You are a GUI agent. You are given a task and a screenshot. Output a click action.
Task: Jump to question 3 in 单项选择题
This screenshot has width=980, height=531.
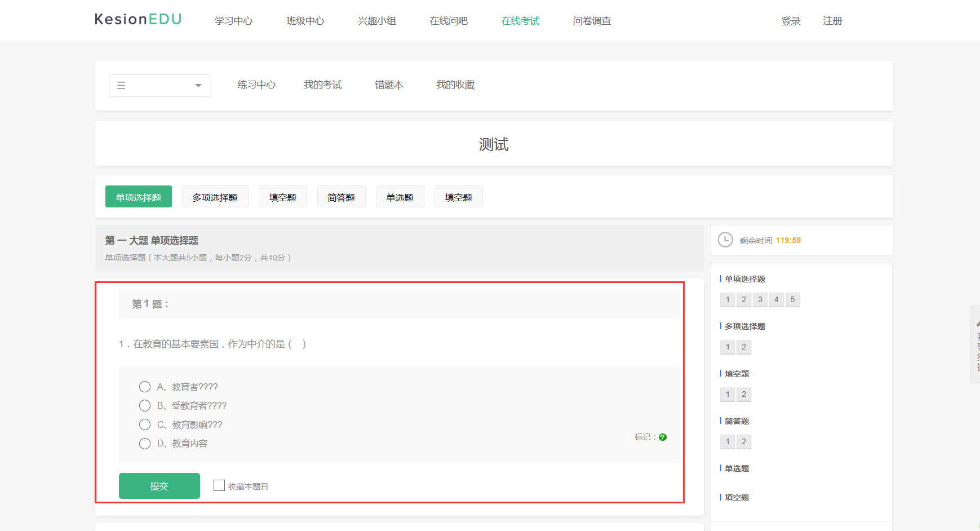point(760,299)
